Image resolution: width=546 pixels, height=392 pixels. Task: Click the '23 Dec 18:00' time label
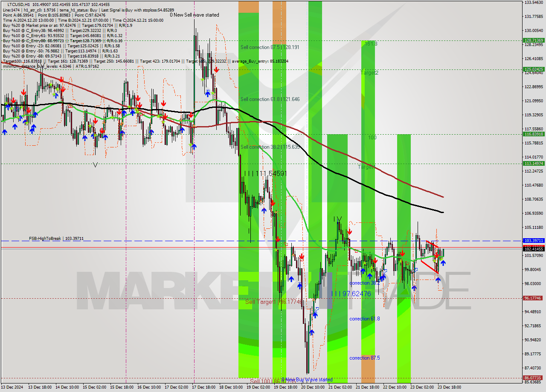(449, 387)
